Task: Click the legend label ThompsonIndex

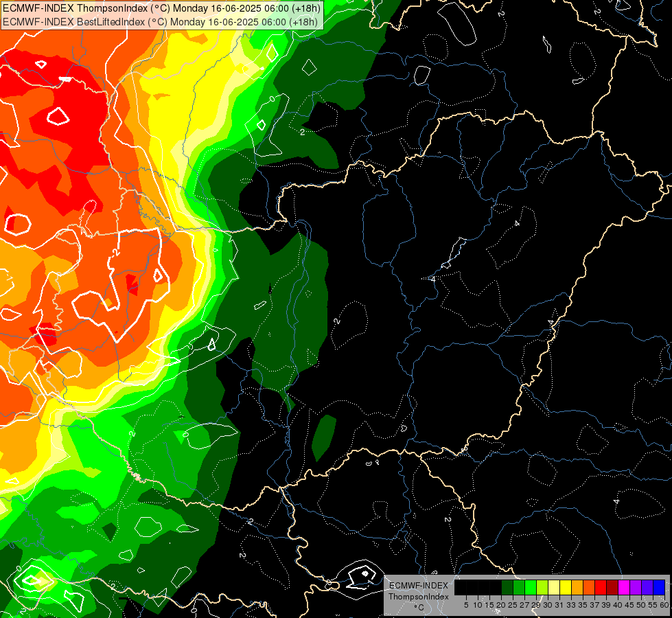Action: [x=419, y=597]
